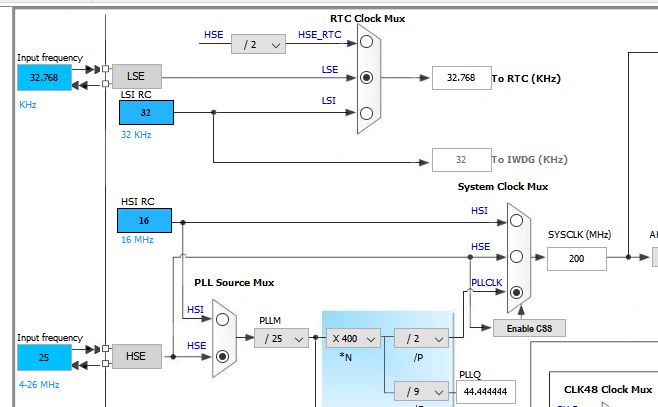Select LSE radio in RTC Clock Mux
This screenshot has height=407, width=658.
366,78
